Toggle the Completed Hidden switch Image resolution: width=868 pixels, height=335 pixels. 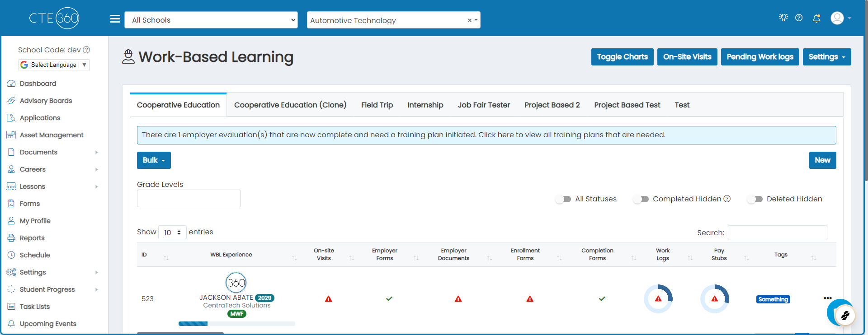click(641, 199)
